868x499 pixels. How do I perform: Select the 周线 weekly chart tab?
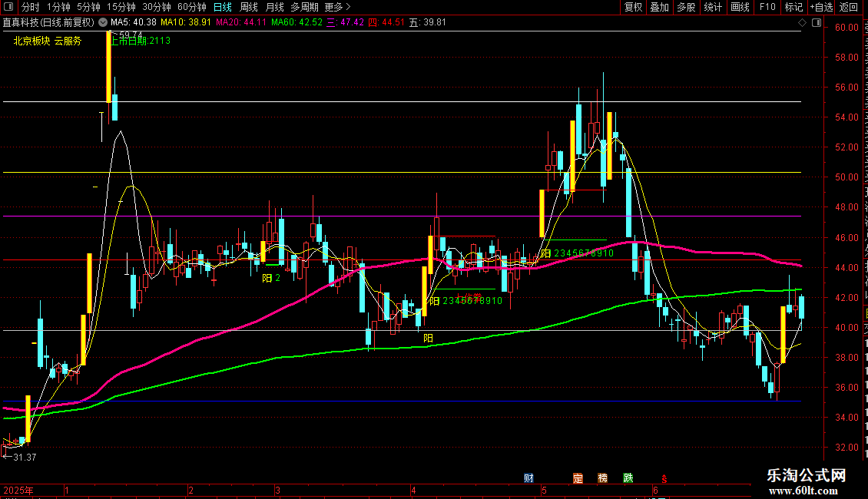coord(249,7)
